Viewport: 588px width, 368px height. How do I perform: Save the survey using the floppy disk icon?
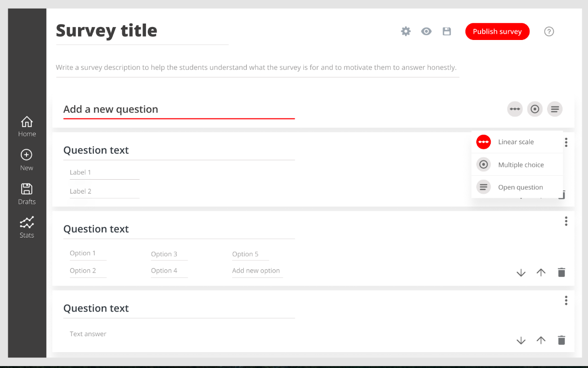447,32
